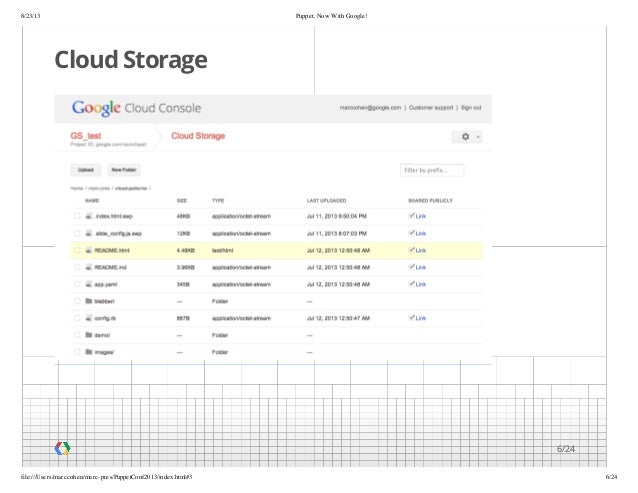Click the New Folder button
Image resolution: width=638 pixels, height=493 pixels.
click(124, 170)
